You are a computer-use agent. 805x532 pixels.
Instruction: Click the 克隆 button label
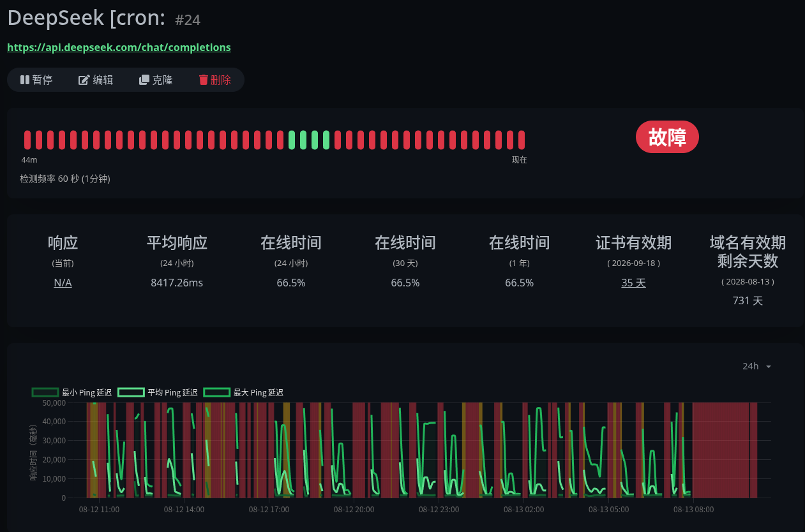click(162, 80)
